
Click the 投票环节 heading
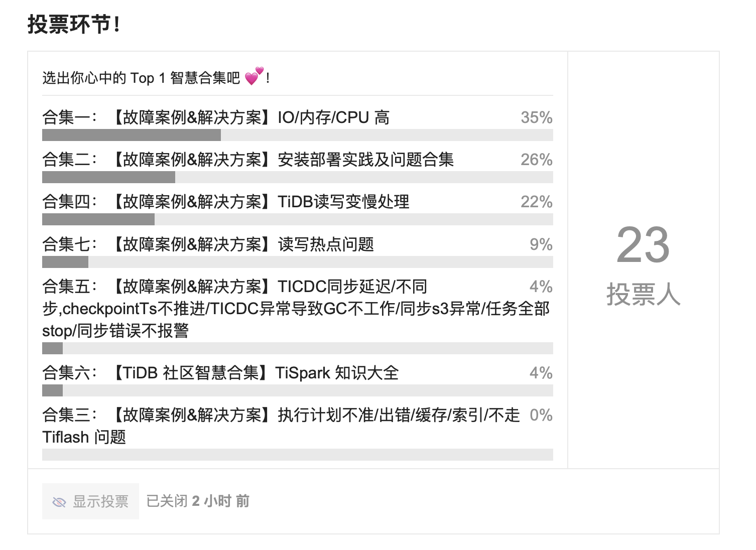pos(74,25)
